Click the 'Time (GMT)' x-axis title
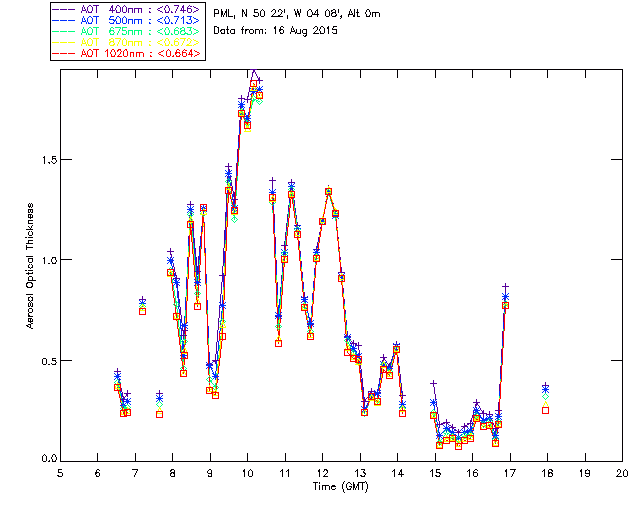The height and width of the screenshot is (512, 640). 341,485
